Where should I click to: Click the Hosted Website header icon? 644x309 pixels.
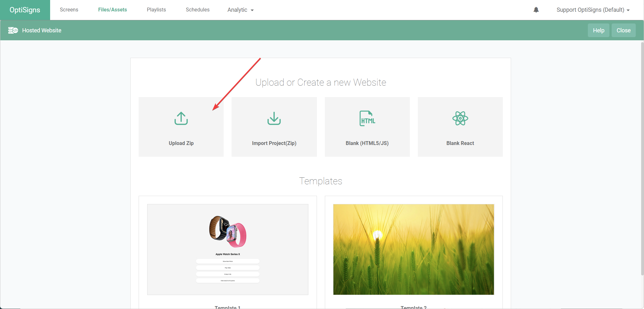(13, 30)
